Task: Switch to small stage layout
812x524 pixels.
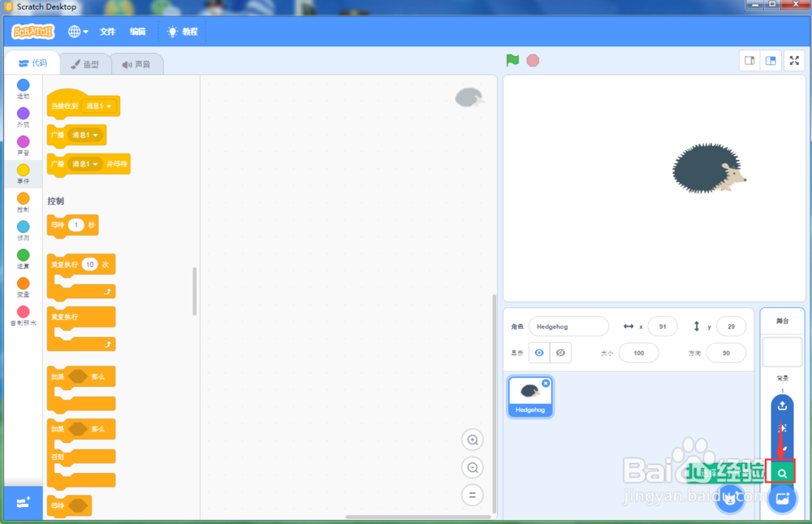Action: pyautogui.click(x=749, y=61)
